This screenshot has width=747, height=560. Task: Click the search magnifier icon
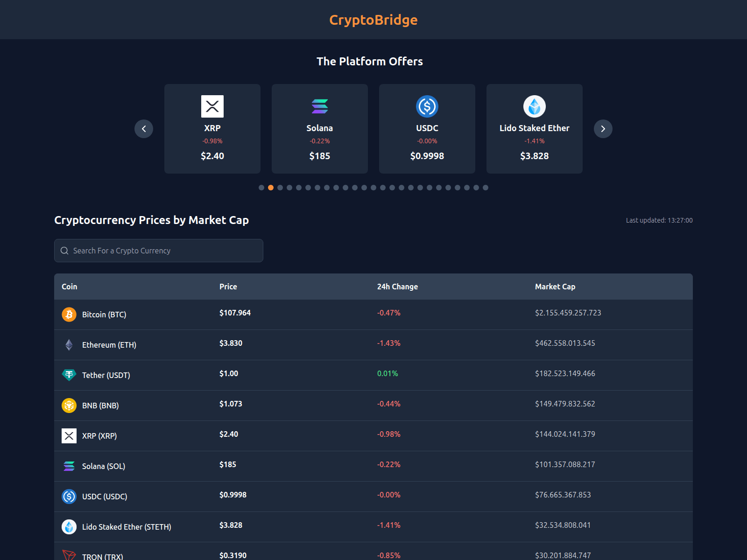64,251
